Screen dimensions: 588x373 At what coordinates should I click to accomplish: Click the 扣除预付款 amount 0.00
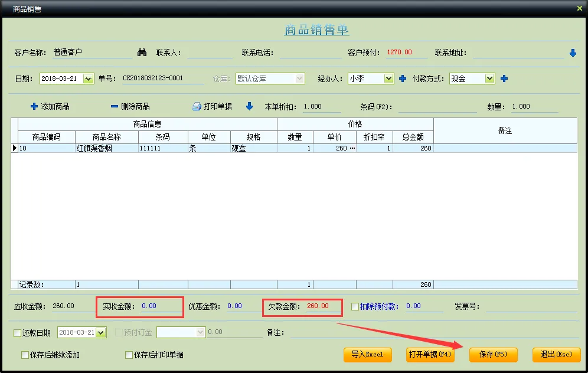tap(424, 306)
